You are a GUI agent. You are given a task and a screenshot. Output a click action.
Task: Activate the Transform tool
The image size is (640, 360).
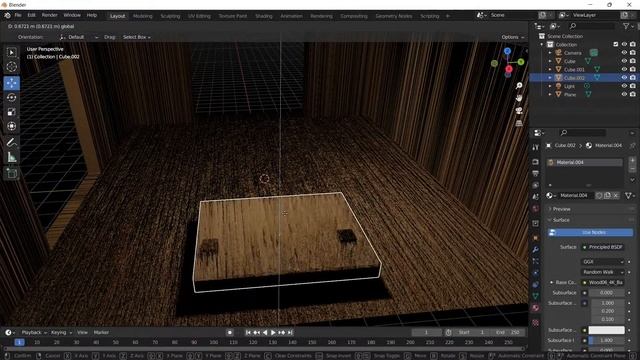(x=11, y=126)
